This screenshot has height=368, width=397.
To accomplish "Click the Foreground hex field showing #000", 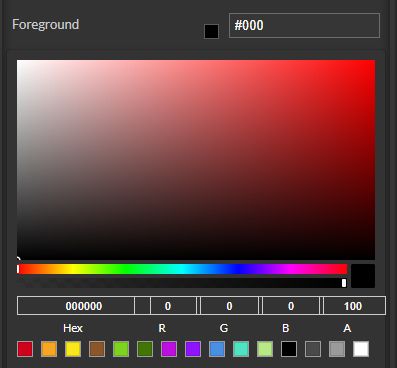I will pos(304,26).
